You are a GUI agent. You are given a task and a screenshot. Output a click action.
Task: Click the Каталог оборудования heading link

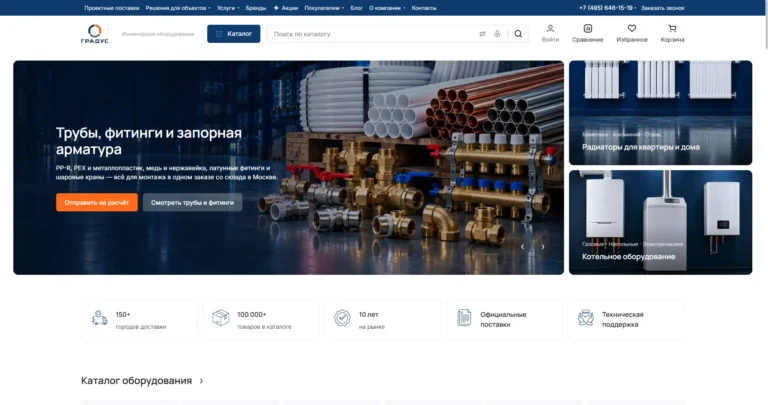(136, 381)
